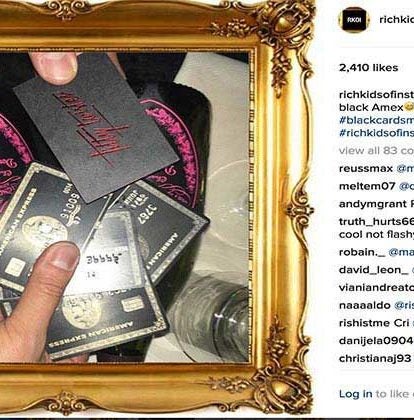414x420 pixels.
Task: Open robain._ commenter profile
Action: 362,252
